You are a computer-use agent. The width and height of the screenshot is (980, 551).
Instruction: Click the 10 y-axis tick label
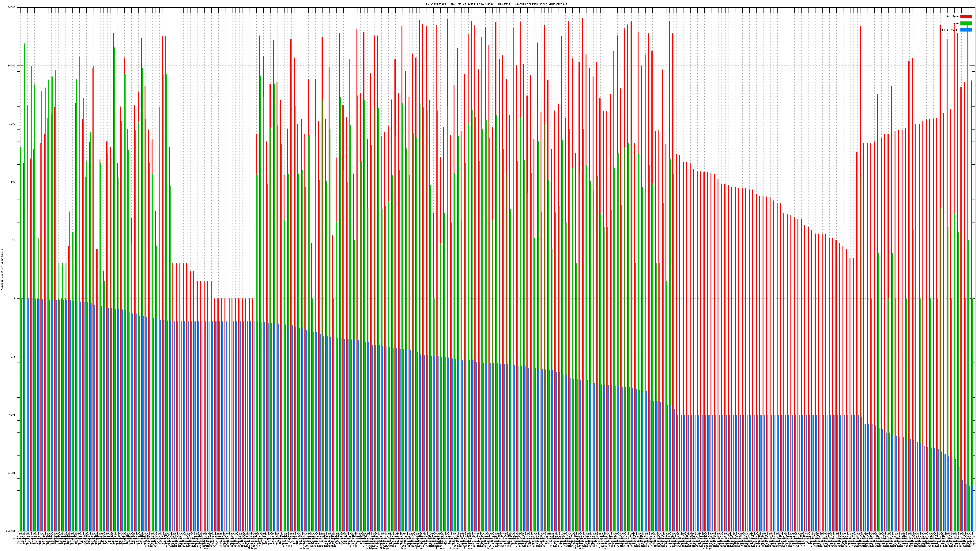click(14, 240)
